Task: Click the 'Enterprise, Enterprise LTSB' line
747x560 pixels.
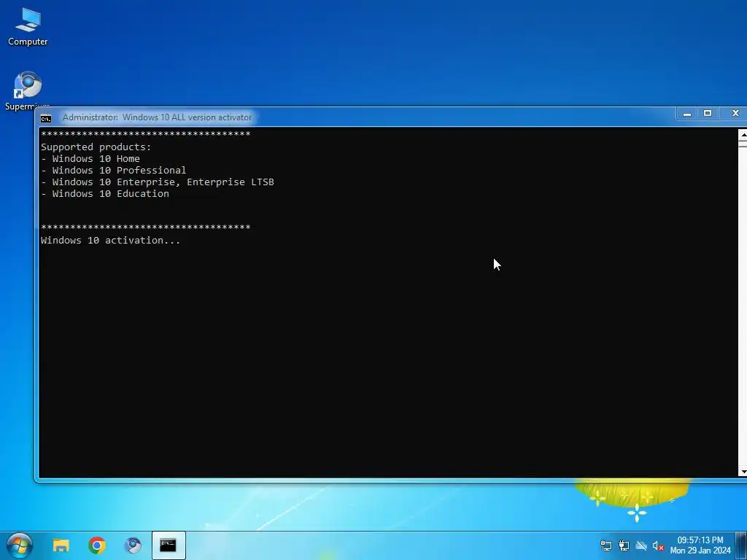Action: click(158, 182)
